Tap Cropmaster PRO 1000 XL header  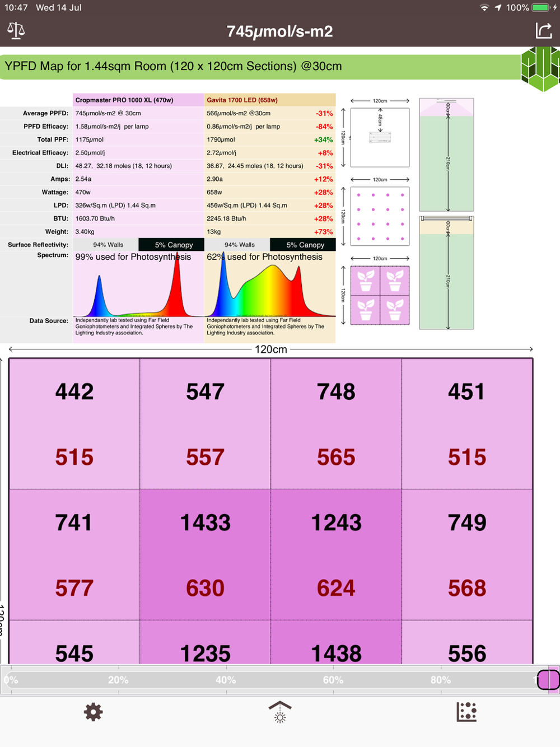pyautogui.click(x=138, y=100)
